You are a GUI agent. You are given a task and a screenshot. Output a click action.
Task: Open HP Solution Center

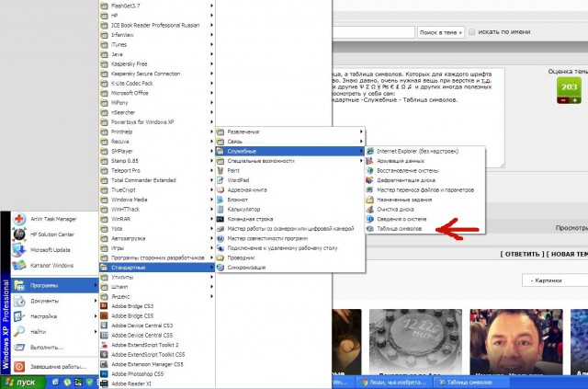click(x=54, y=235)
